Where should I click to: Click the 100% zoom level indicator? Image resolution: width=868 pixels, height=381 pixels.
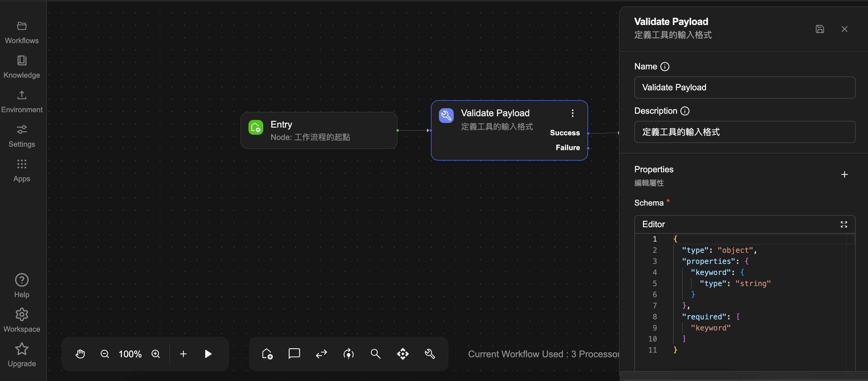(x=130, y=354)
